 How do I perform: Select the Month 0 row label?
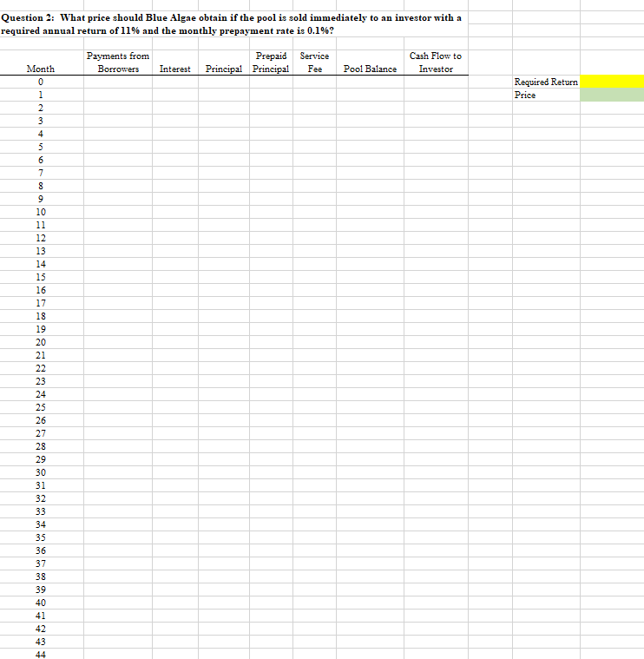tap(41, 82)
